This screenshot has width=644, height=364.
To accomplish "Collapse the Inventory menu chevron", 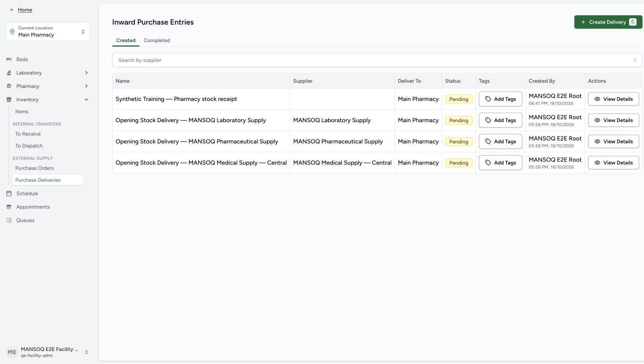I will pos(86,99).
